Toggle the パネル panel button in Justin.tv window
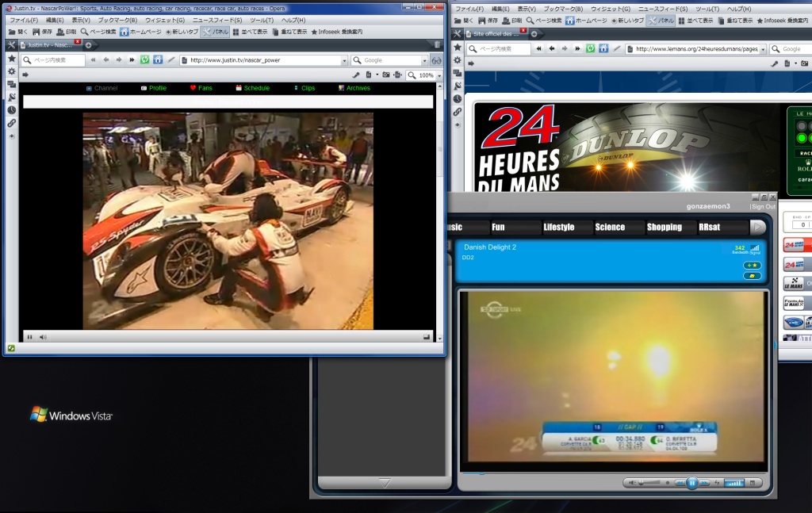This screenshot has width=812, height=513. tap(216, 32)
